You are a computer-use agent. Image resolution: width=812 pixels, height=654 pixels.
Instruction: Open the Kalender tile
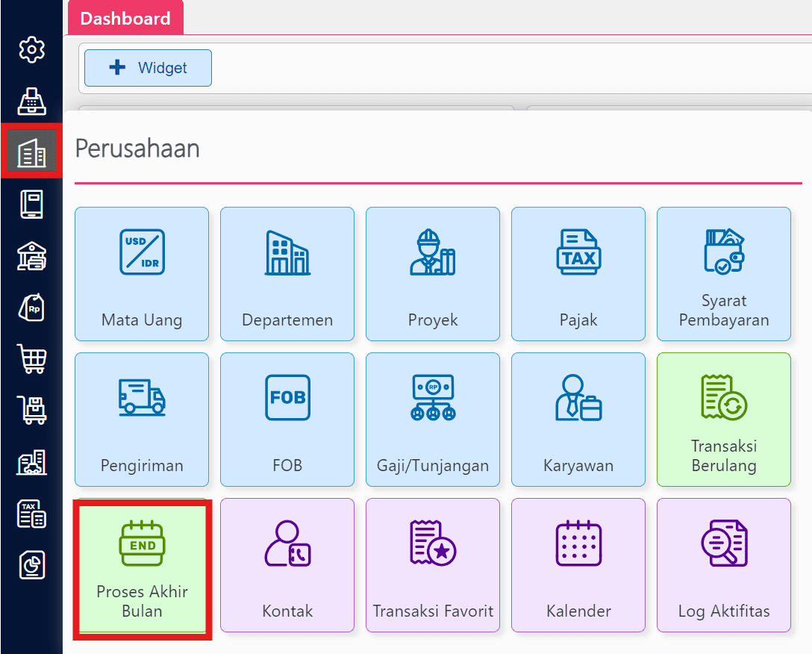578,565
